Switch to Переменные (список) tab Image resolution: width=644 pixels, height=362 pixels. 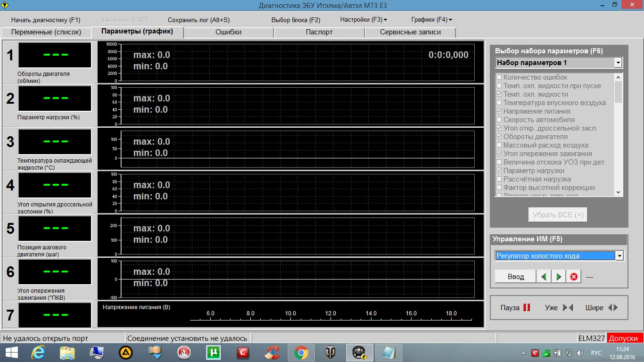pyautogui.click(x=46, y=32)
